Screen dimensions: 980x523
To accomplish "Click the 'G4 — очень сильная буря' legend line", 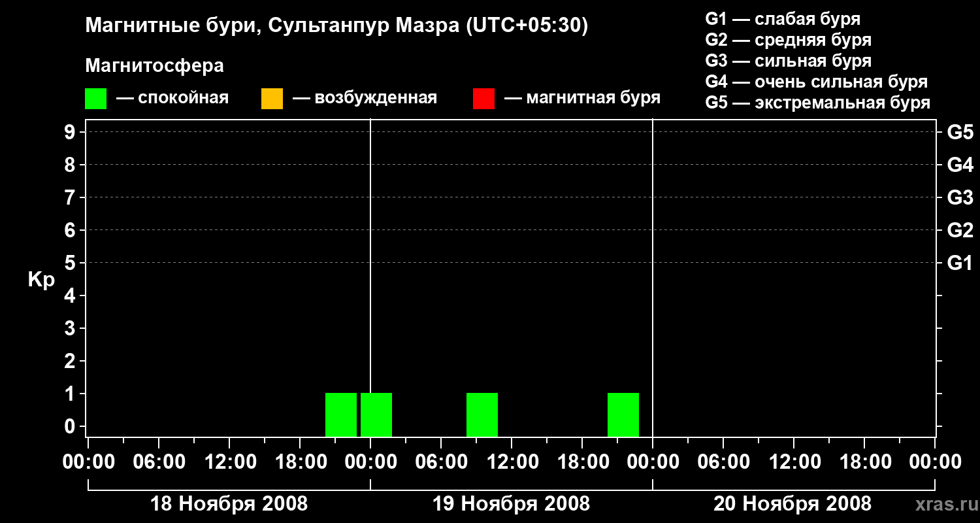I will (x=817, y=82).
